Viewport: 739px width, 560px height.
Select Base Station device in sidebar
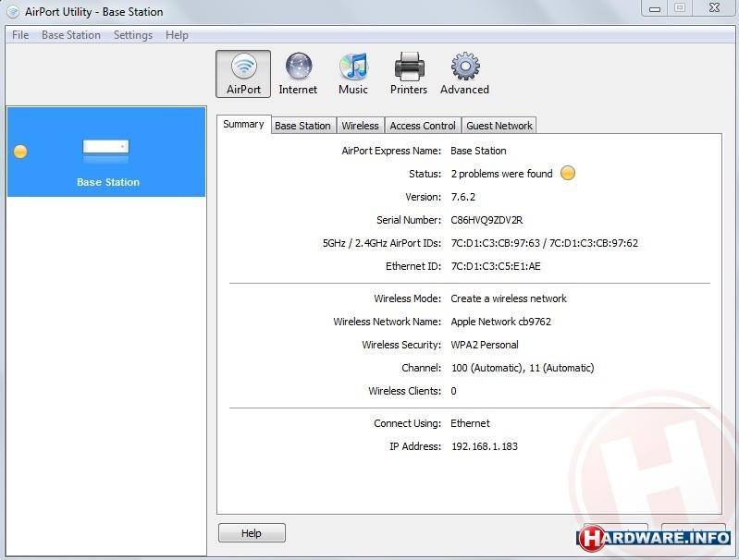pos(106,152)
